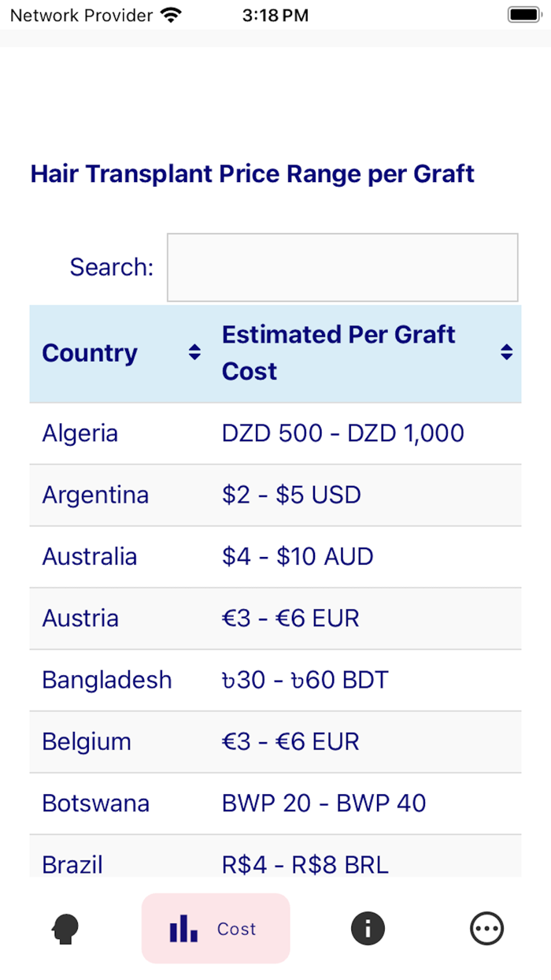Click the Wi-Fi icon in the status bar

coord(172,13)
